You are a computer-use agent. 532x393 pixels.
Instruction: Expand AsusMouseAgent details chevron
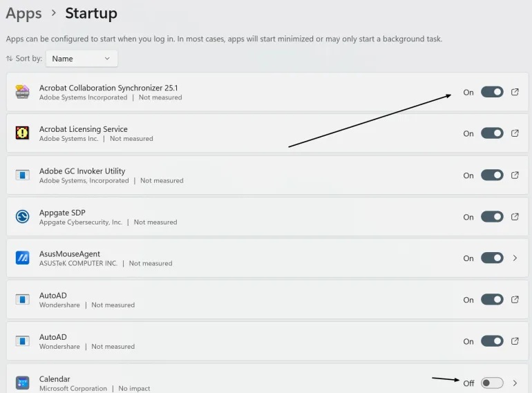click(x=515, y=258)
